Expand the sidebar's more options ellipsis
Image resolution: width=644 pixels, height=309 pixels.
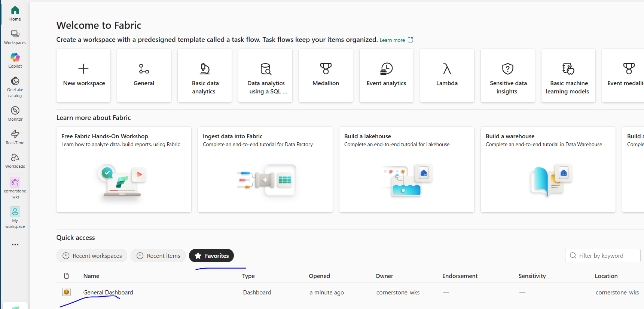click(x=15, y=245)
